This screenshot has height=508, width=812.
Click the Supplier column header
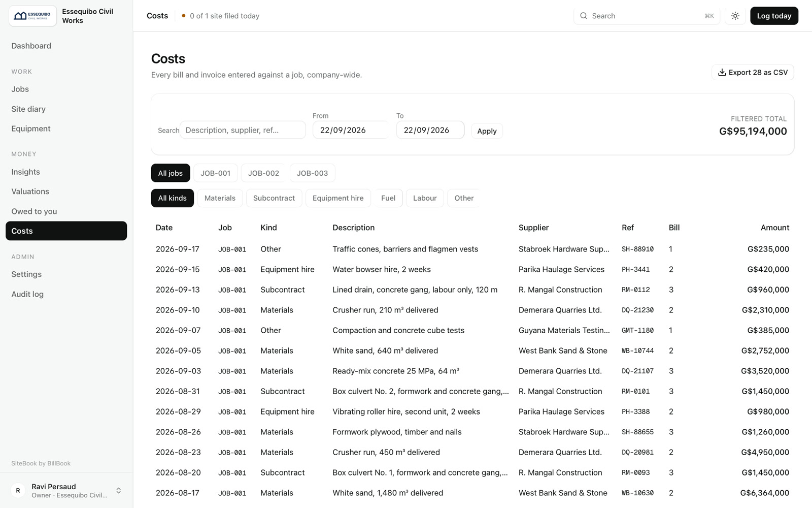pos(533,228)
